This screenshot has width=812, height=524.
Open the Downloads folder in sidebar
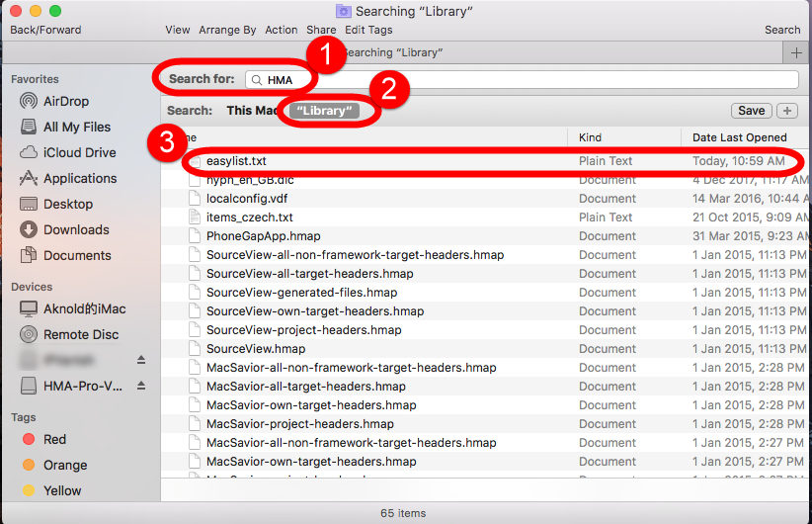coord(75,229)
